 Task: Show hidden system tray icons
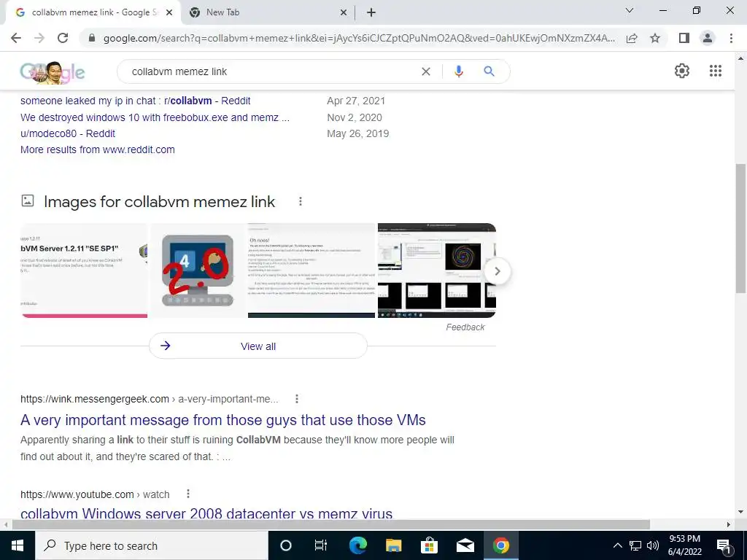[x=617, y=545]
